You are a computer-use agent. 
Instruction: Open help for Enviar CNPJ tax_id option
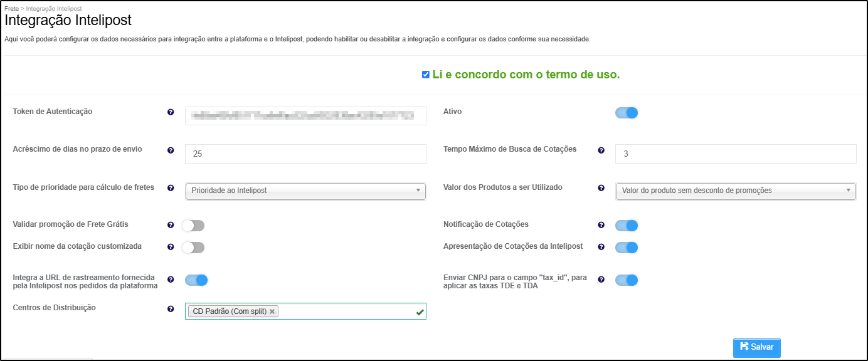601,280
